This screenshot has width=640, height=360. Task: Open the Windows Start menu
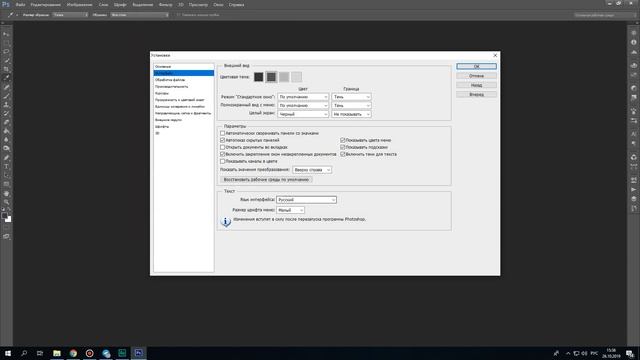click(8, 353)
